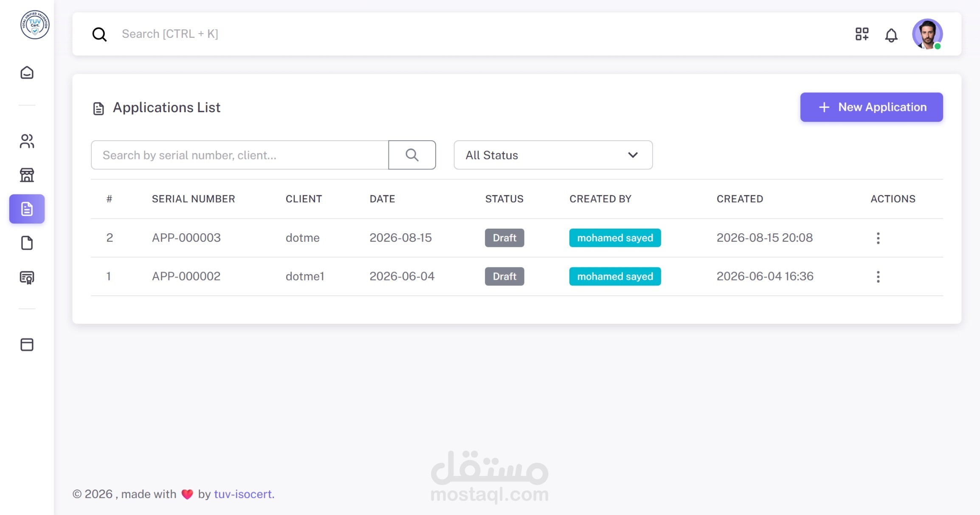Open the users sidebar icon

27,141
